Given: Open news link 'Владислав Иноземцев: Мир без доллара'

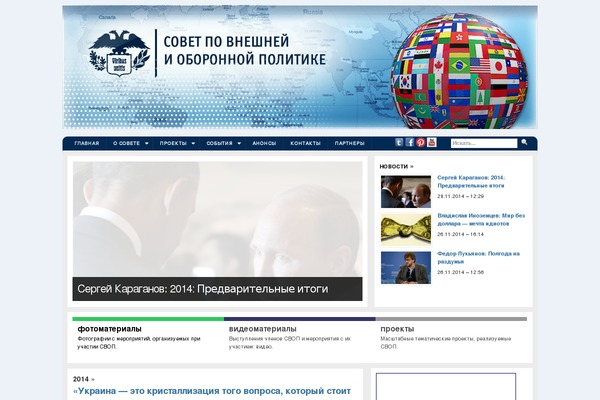Looking at the screenshot, I should 481,219.
